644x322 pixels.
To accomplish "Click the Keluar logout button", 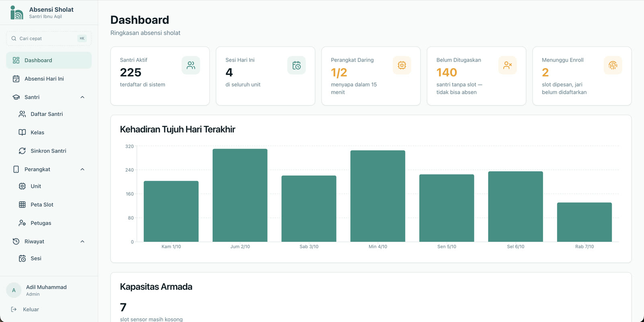I will tap(49, 310).
